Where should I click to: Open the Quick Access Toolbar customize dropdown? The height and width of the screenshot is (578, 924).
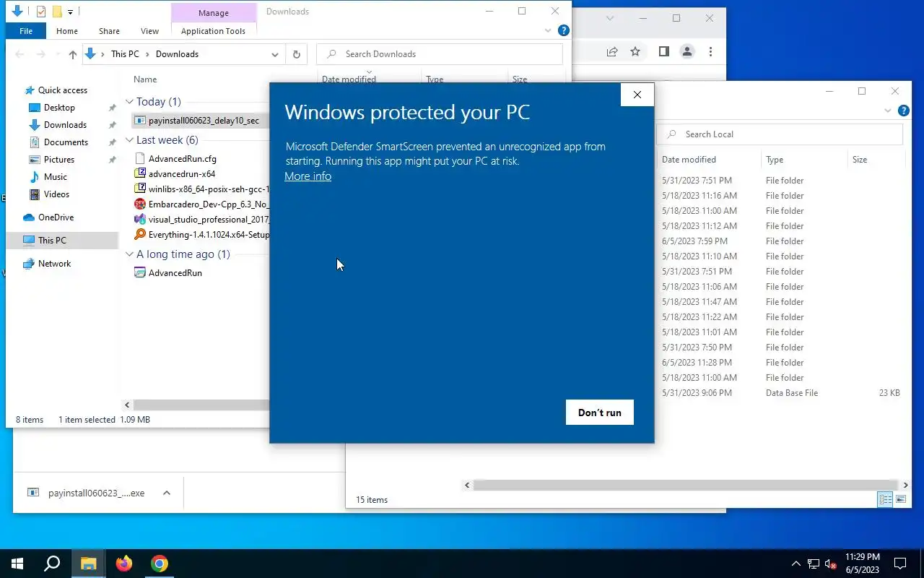click(70, 12)
